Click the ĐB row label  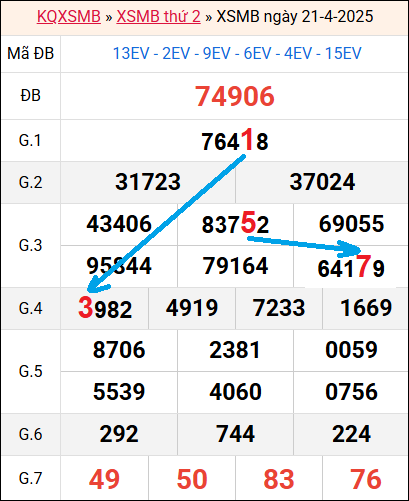click(x=30, y=96)
